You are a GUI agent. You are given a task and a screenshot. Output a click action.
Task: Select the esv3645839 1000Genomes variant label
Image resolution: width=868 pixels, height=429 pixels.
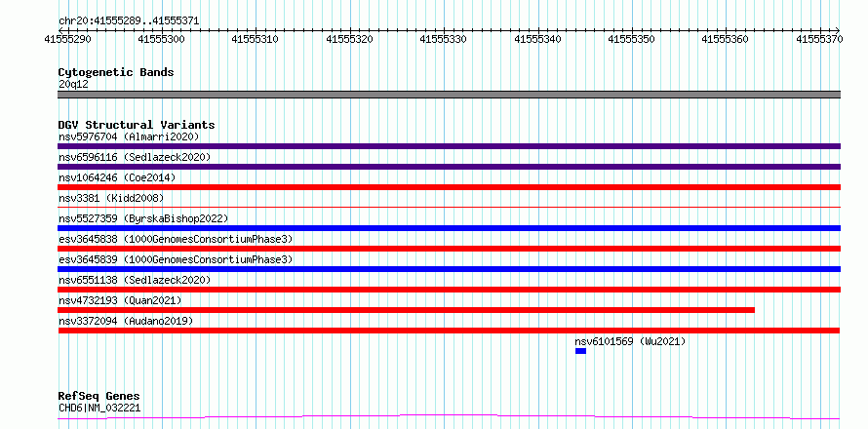176,259
